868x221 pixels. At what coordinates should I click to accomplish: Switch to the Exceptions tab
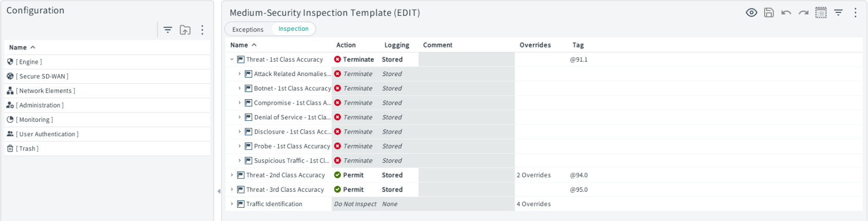(248, 29)
